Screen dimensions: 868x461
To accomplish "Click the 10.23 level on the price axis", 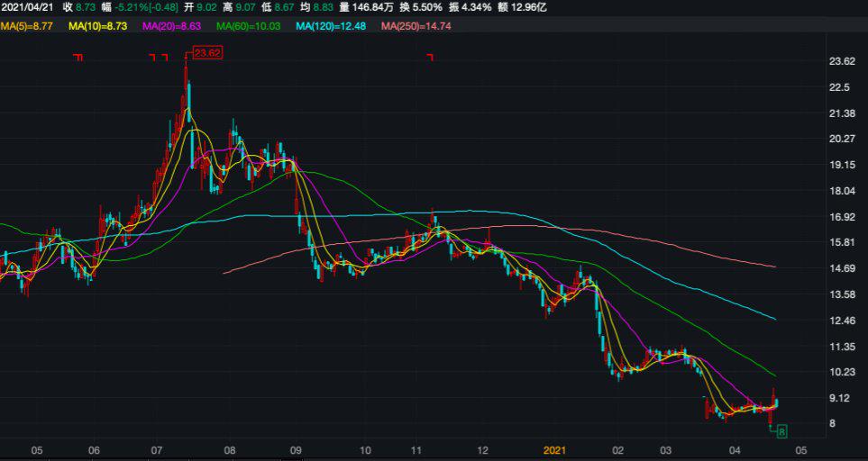I will coord(841,372).
